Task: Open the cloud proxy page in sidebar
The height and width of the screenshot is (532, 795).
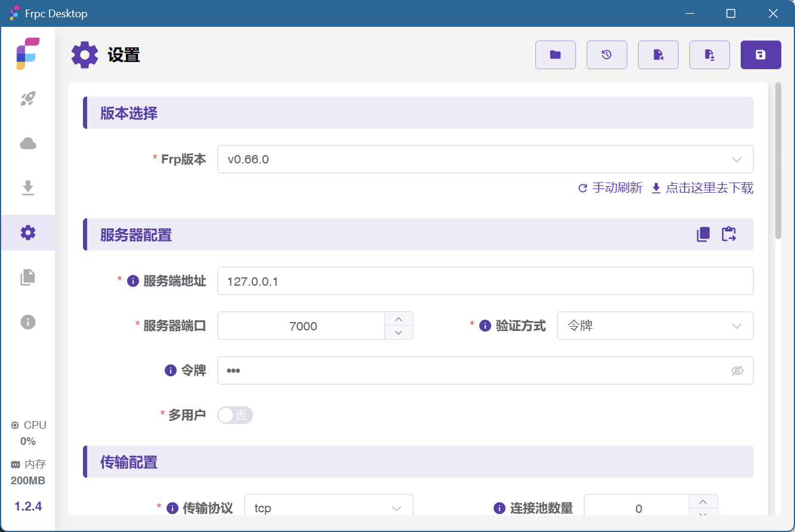Action: click(x=28, y=143)
